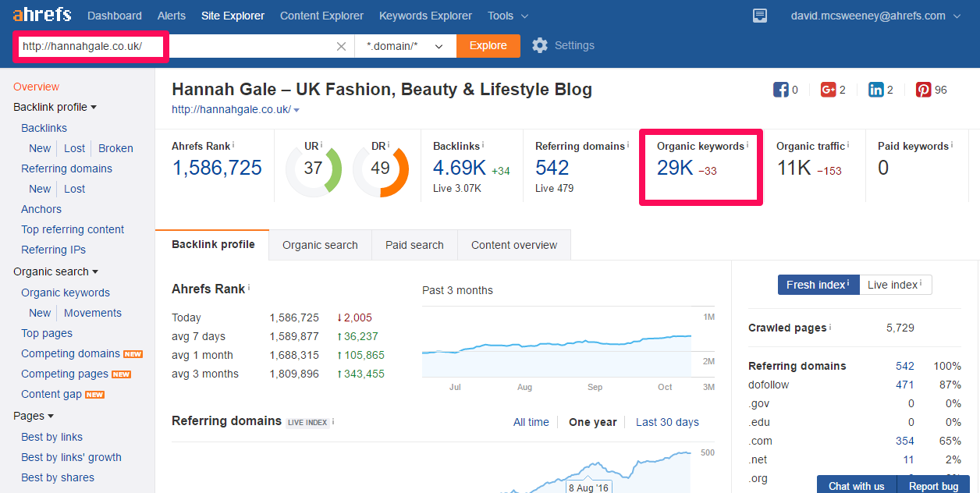The height and width of the screenshot is (493, 980).
Task: Click info icon beside Referring domains metric
Action: pyautogui.click(x=628, y=145)
